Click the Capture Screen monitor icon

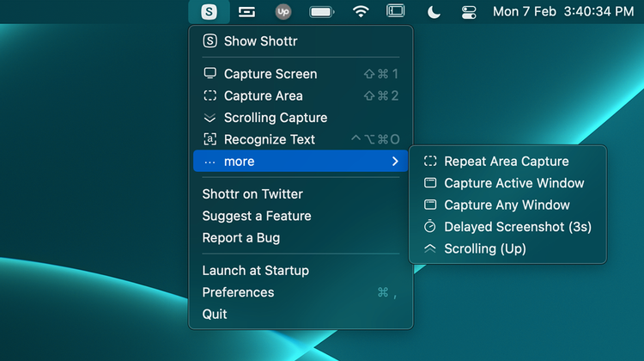click(x=210, y=74)
